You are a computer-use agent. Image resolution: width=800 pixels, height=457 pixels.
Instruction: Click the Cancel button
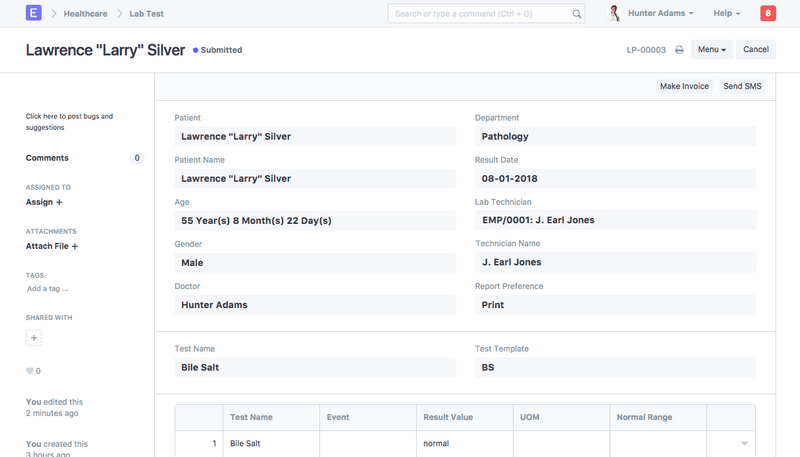[x=756, y=50]
